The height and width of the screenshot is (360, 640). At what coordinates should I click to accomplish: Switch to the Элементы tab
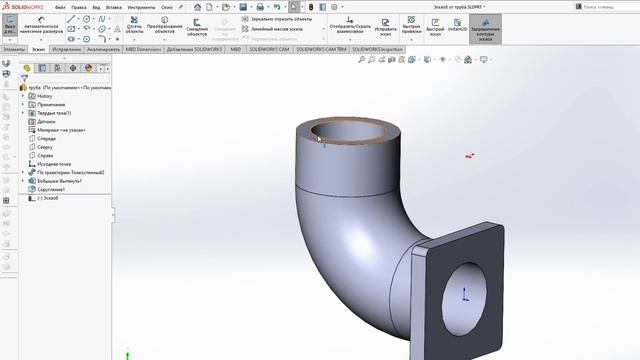tap(14, 49)
